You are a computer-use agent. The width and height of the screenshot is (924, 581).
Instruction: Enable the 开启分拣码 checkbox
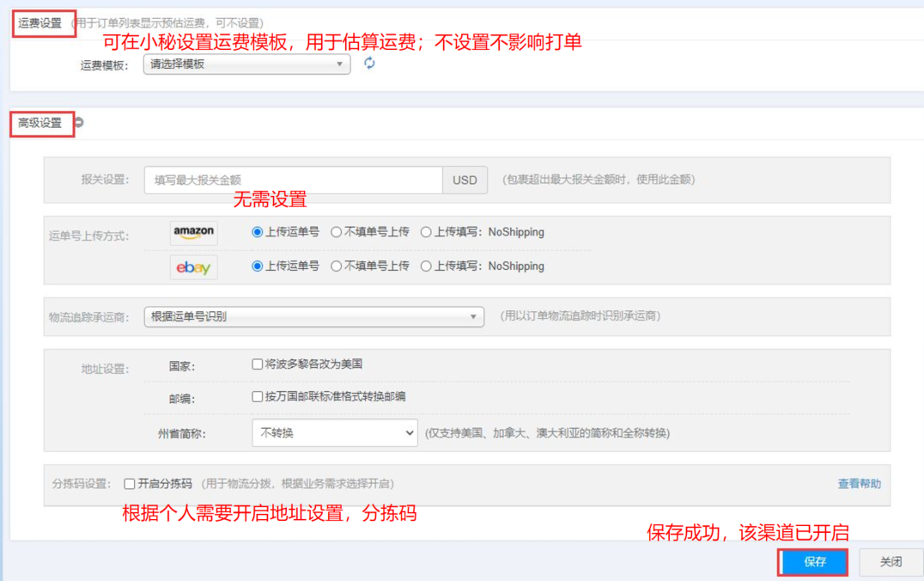(130, 484)
